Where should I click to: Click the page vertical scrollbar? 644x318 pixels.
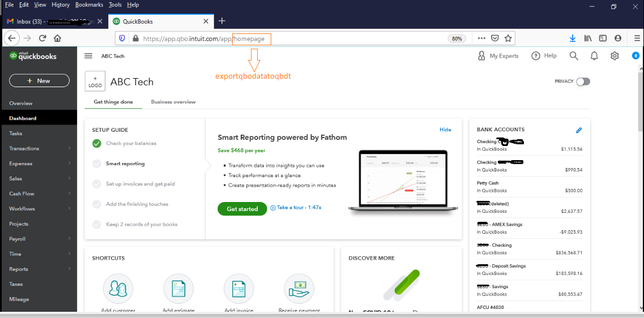[640, 102]
